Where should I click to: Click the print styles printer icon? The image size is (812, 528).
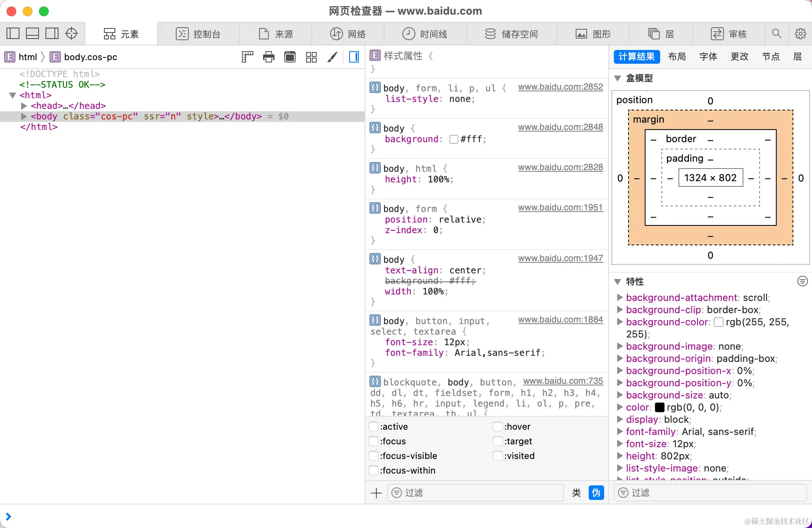coord(268,57)
